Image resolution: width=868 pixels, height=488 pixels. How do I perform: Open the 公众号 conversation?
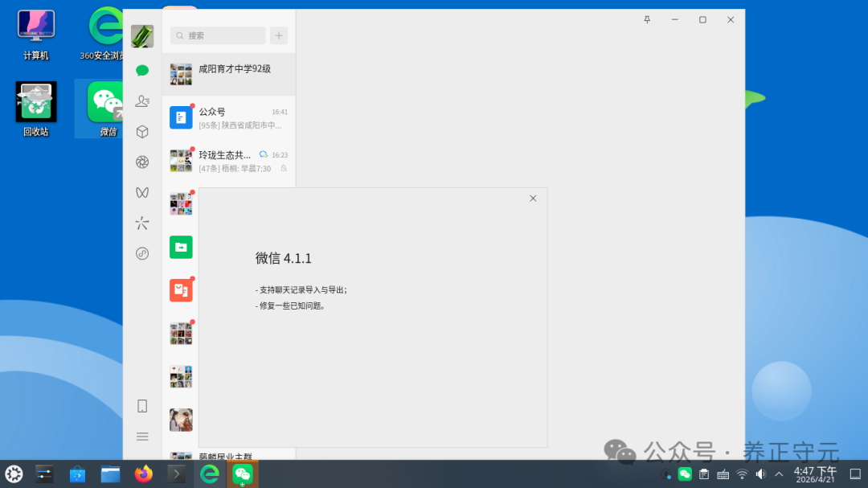228,117
